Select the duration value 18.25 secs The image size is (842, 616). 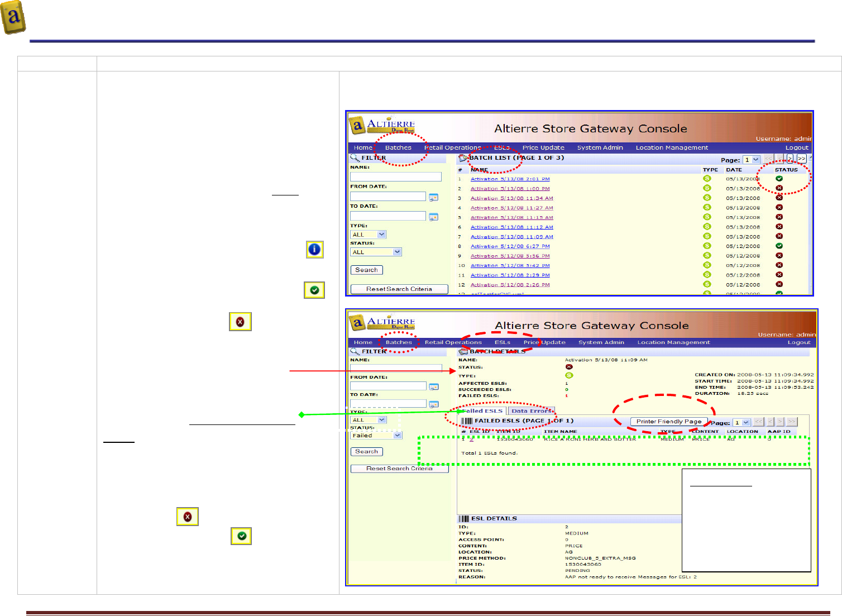(753, 393)
